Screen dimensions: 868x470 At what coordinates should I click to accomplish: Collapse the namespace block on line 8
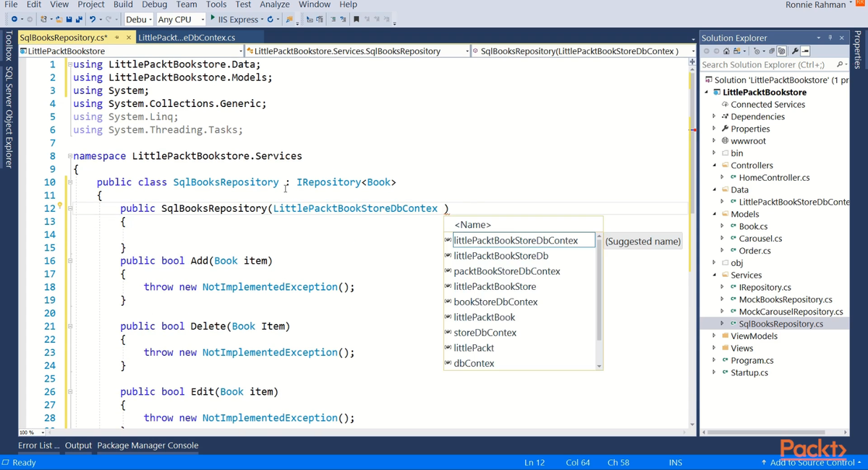[x=70, y=156]
